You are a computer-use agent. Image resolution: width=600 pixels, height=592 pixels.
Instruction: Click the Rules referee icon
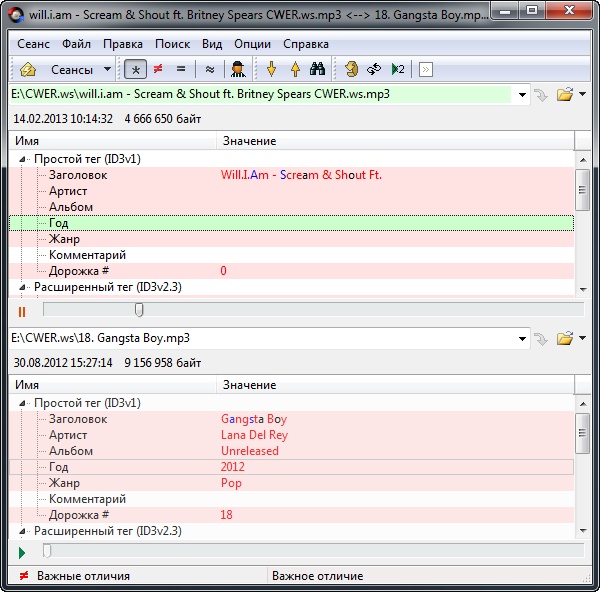[x=238, y=69]
